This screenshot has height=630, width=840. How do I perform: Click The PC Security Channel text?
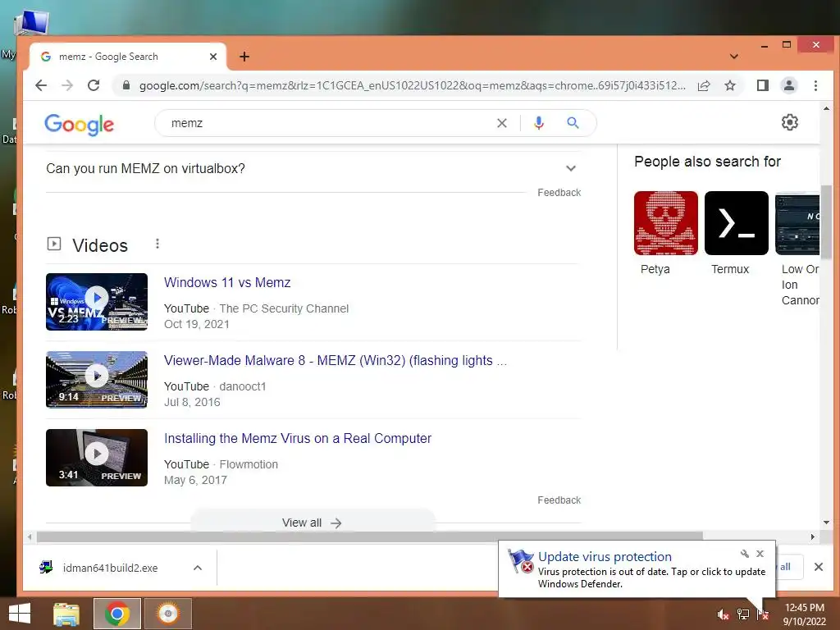point(284,308)
